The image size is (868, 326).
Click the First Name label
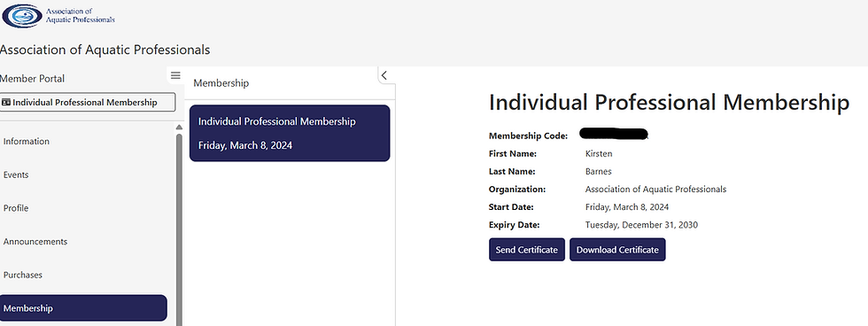click(513, 153)
